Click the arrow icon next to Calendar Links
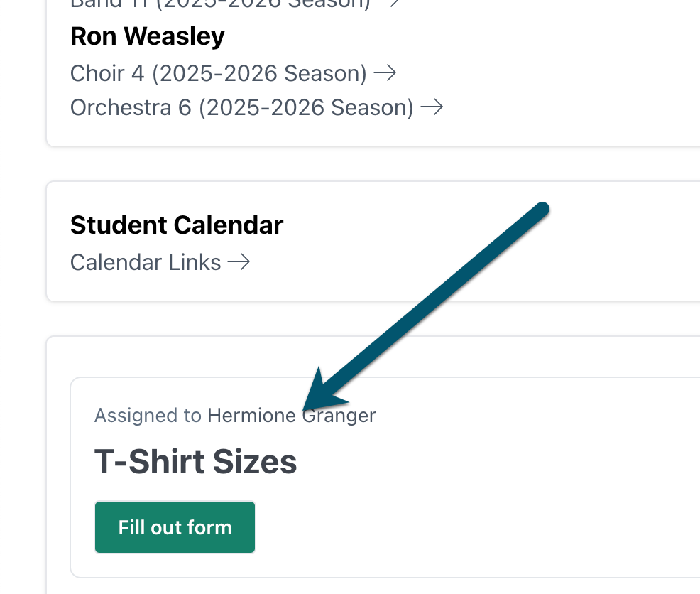 coord(239,262)
